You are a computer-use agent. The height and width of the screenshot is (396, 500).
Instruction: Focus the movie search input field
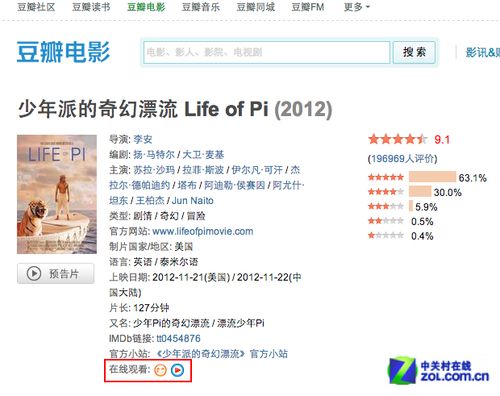(x=267, y=52)
